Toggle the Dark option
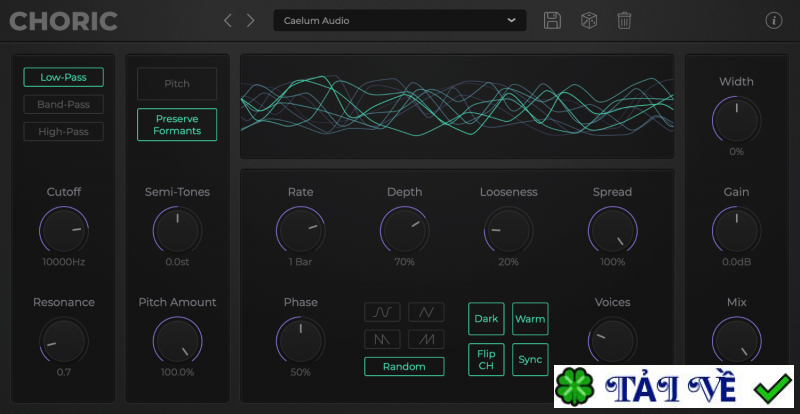The width and height of the screenshot is (800, 414). [x=486, y=319]
